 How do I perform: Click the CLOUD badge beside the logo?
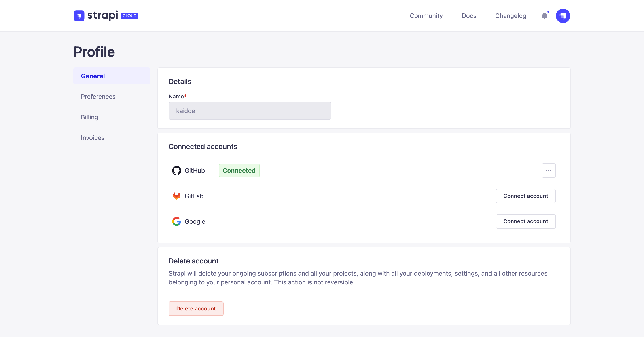tap(129, 15)
